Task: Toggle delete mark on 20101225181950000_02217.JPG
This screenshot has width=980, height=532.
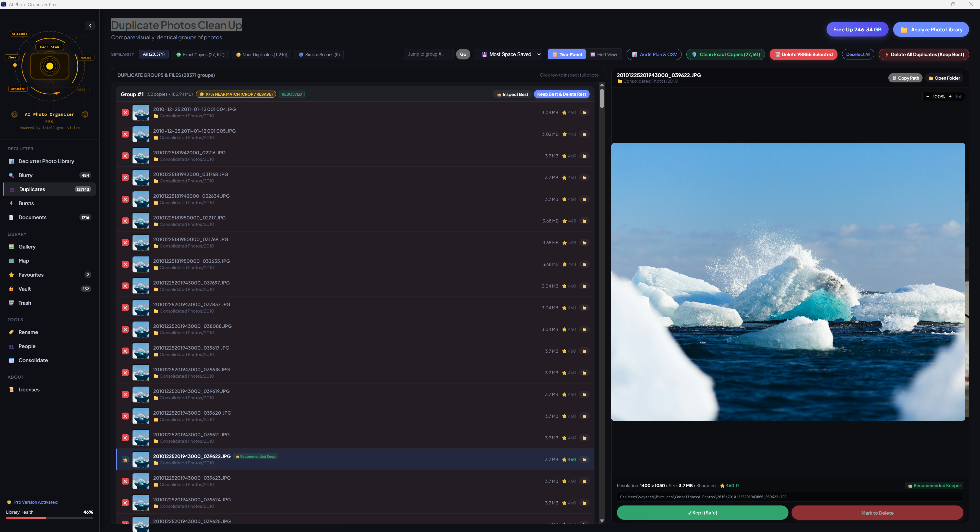Action: click(x=125, y=221)
